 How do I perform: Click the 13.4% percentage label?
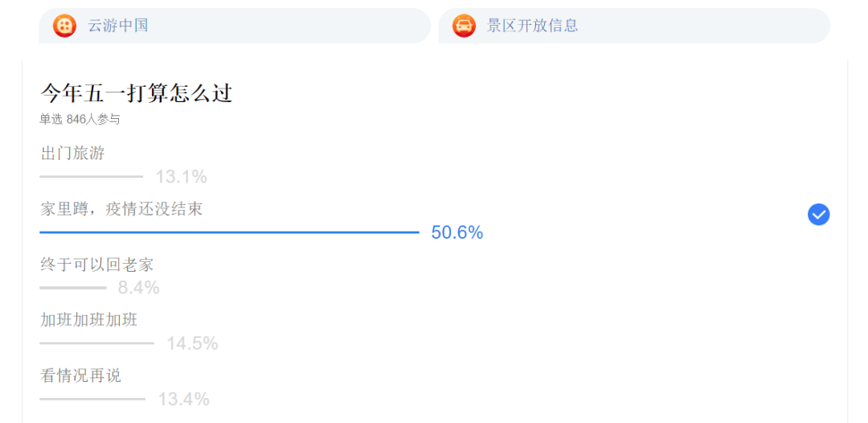click(183, 400)
